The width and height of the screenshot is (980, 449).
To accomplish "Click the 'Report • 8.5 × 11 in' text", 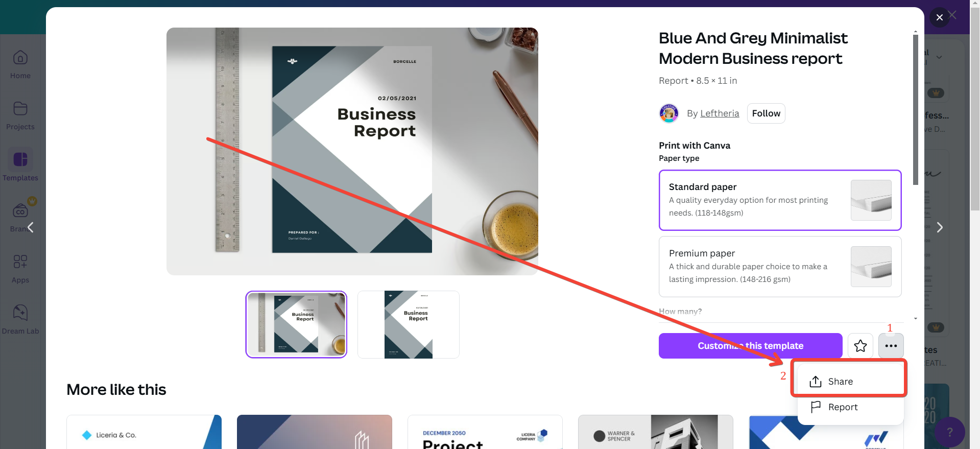I will tap(698, 81).
